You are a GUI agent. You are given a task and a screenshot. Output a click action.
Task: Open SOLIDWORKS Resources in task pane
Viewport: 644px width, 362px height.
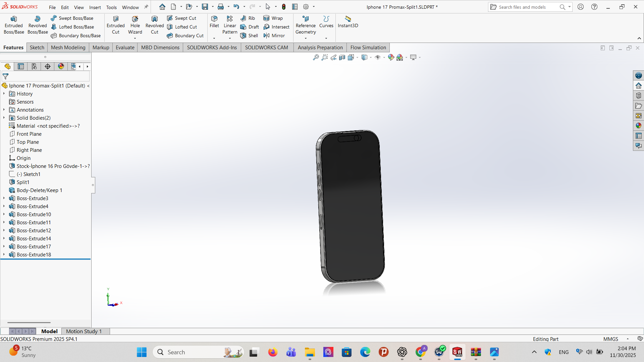pyautogui.click(x=638, y=85)
